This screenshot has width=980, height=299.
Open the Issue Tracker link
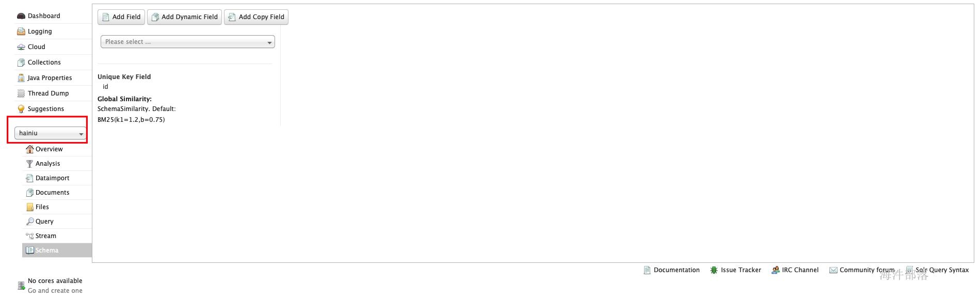pos(741,270)
